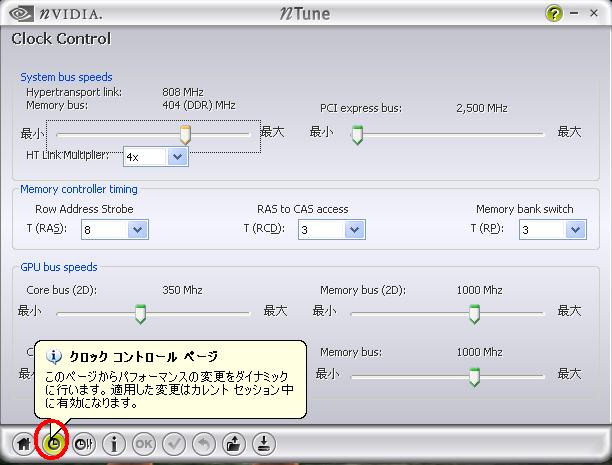Expand the HT Link Multiplier dropdown

[178, 157]
